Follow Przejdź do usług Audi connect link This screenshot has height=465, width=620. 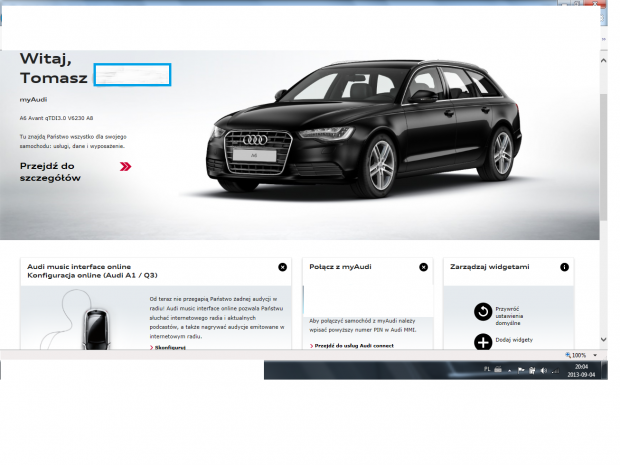(352, 345)
